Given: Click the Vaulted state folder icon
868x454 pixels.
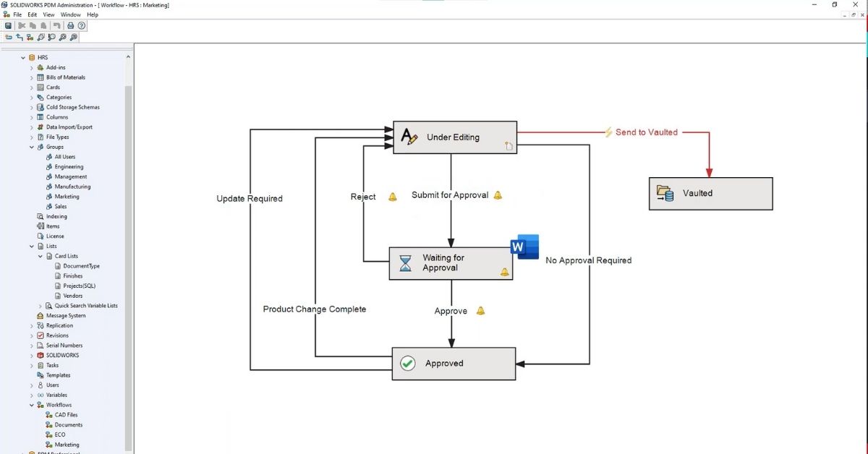Looking at the screenshot, I should [x=664, y=193].
